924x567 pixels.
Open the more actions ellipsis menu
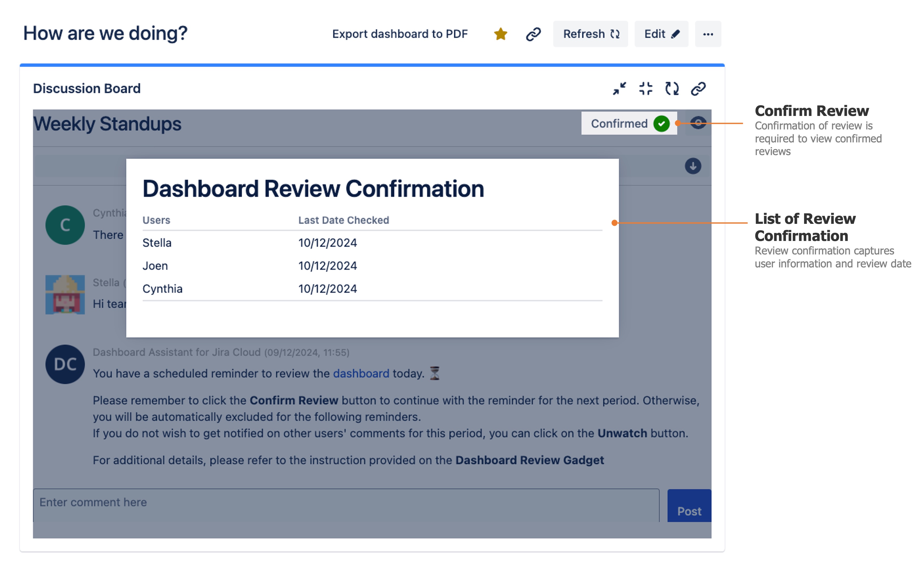[x=708, y=34]
